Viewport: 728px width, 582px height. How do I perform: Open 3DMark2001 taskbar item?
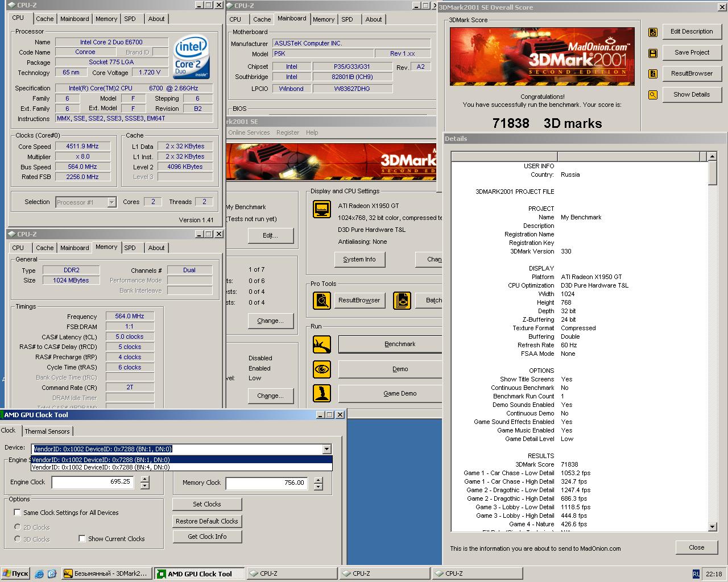pyautogui.click(x=107, y=573)
